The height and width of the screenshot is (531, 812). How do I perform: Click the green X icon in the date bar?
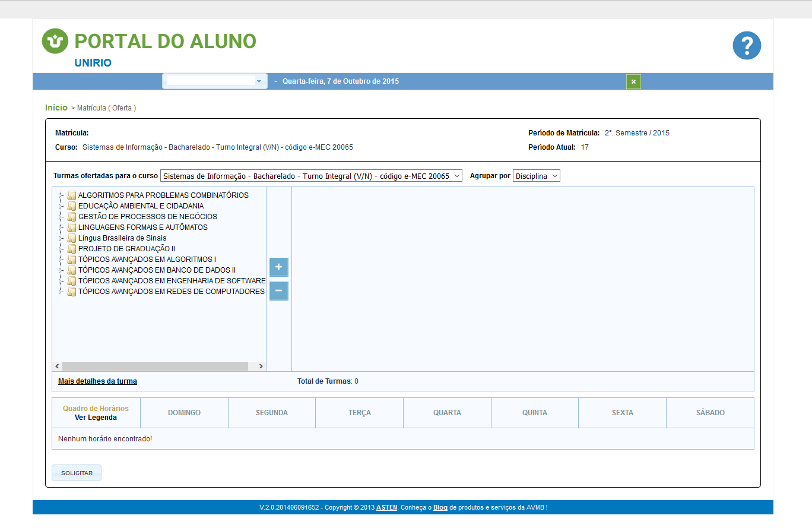(633, 81)
